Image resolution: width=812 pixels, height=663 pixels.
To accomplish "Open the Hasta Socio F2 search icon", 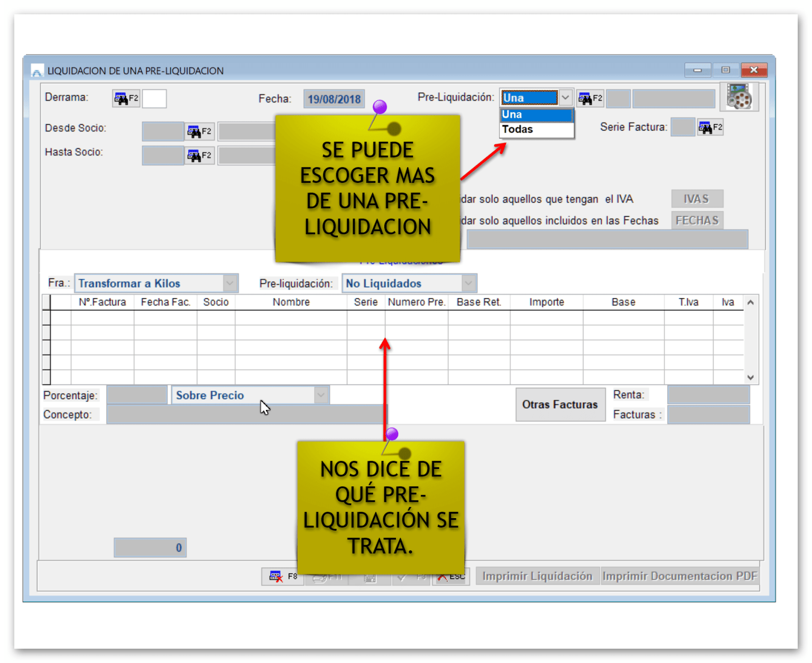I will click(199, 155).
